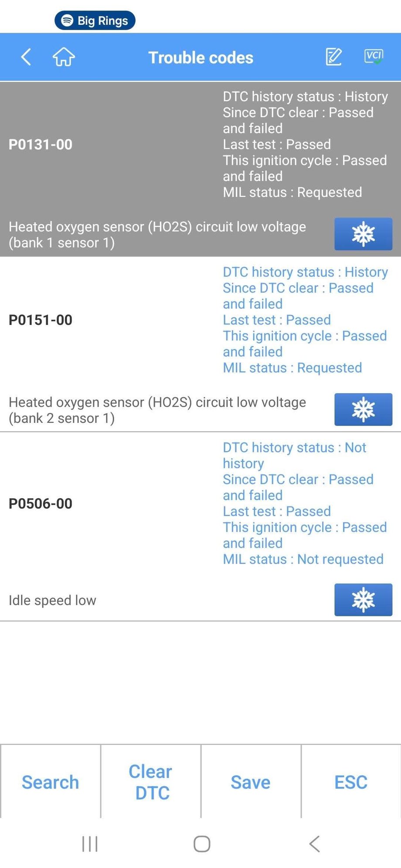Tap the Android recent apps button

[x=90, y=844]
